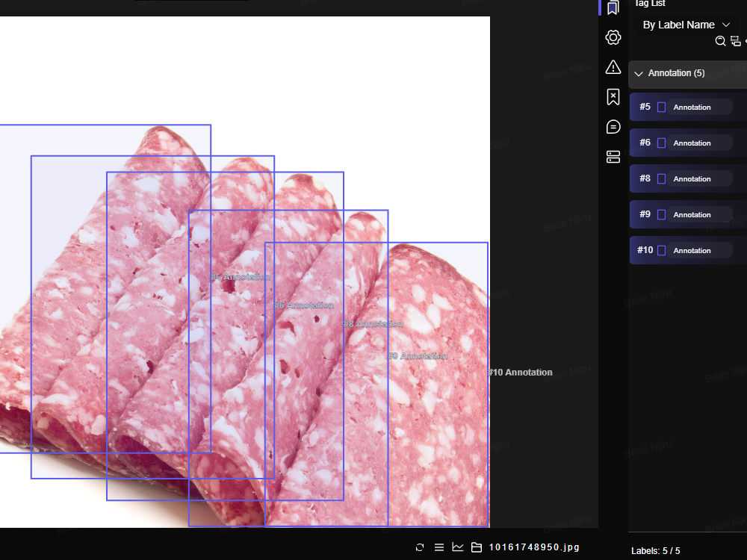Click the #6 Annotation label on the canvas

coord(304,305)
